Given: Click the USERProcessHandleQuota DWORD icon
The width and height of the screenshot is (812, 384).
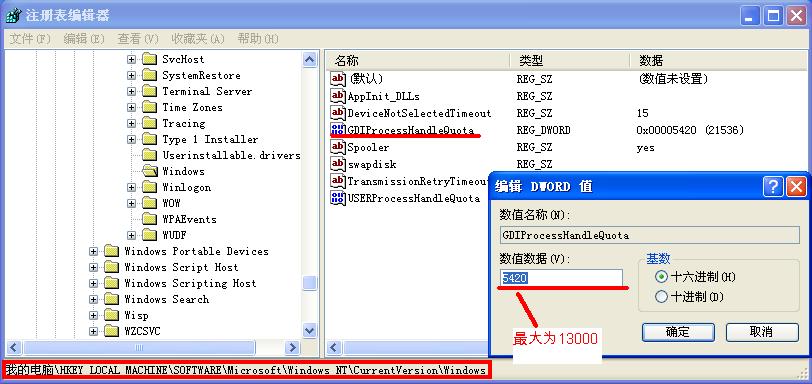Looking at the screenshot, I should click(x=338, y=198).
